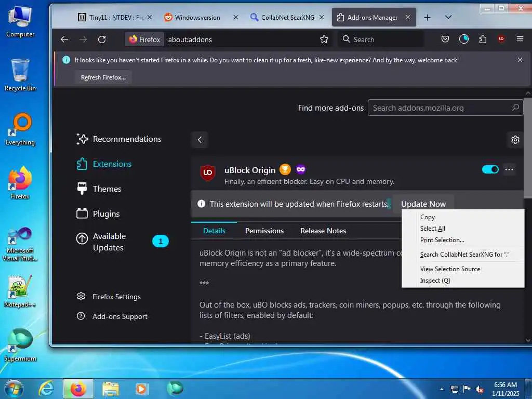The height and width of the screenshot is (399, 532).
Task: Open the Notepad++ desktop shortcut
Action: (20, 291)
